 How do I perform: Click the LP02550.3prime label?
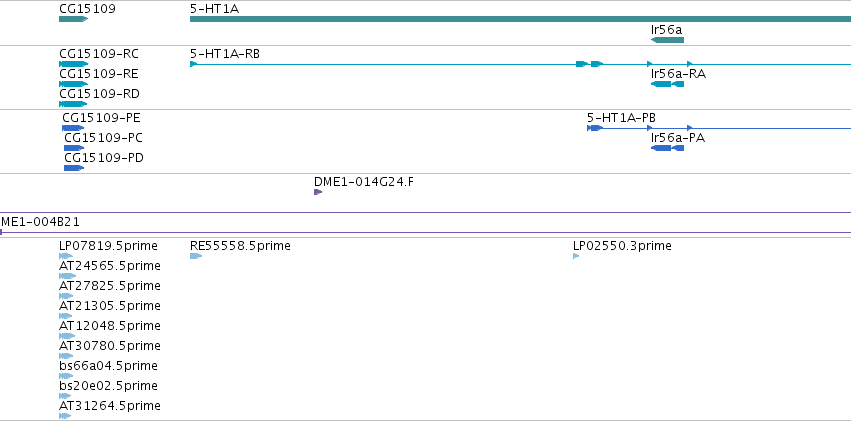(623, 246)
